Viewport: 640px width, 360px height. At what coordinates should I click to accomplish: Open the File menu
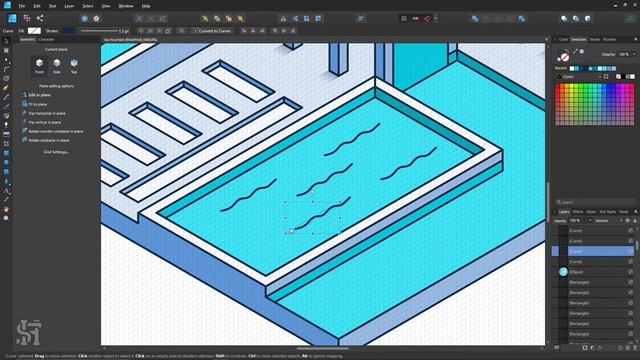[22, 6]
